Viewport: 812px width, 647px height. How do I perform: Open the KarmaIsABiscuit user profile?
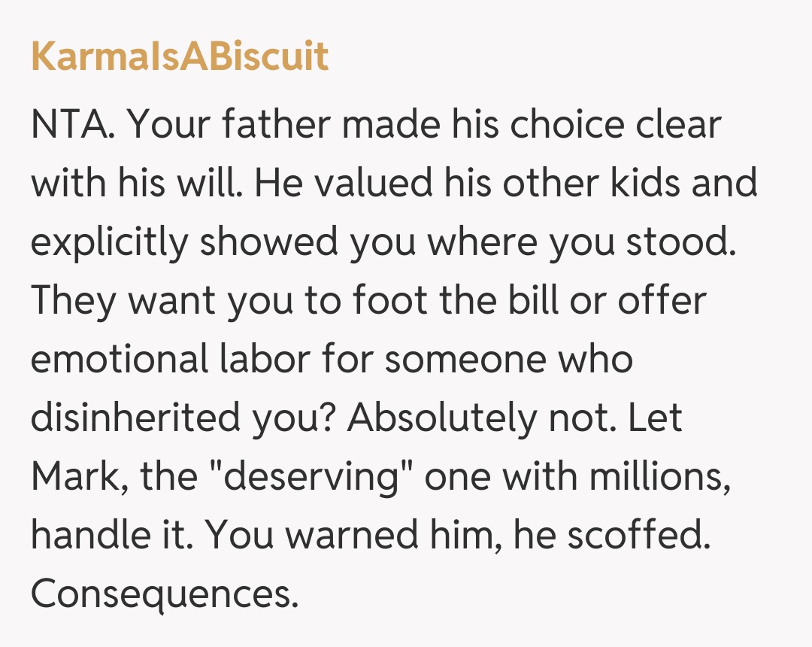point(180,57)
